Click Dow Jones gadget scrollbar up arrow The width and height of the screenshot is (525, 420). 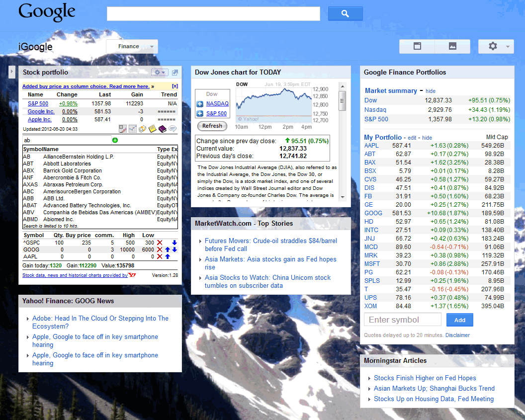[342, 86]
